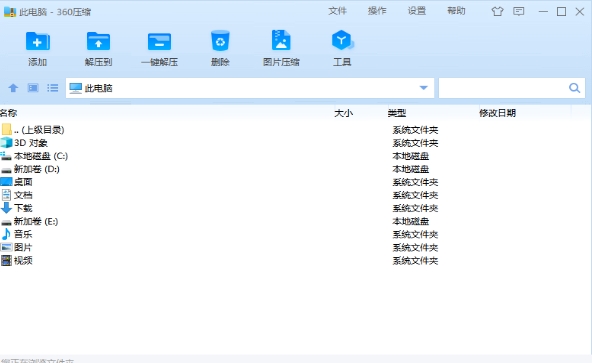Viewport: 592px width, 363px height.
Task: Click the 视频 video film icon
Action: 6,260
